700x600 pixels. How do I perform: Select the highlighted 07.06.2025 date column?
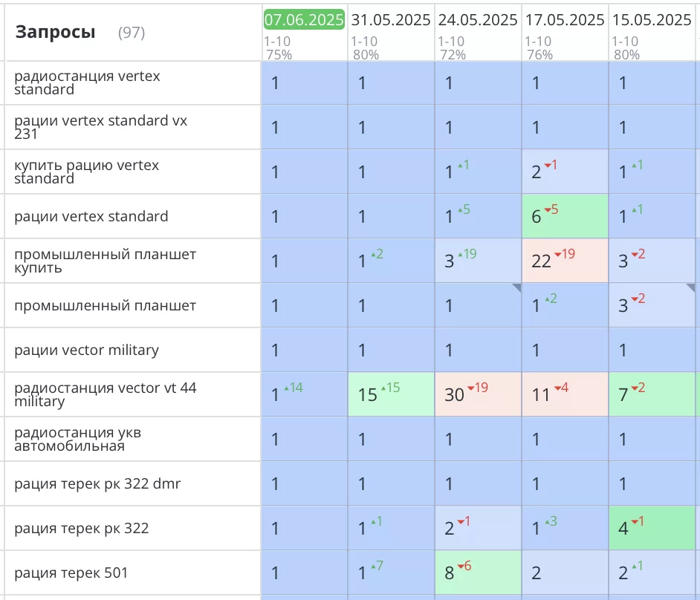coord(304,20)
